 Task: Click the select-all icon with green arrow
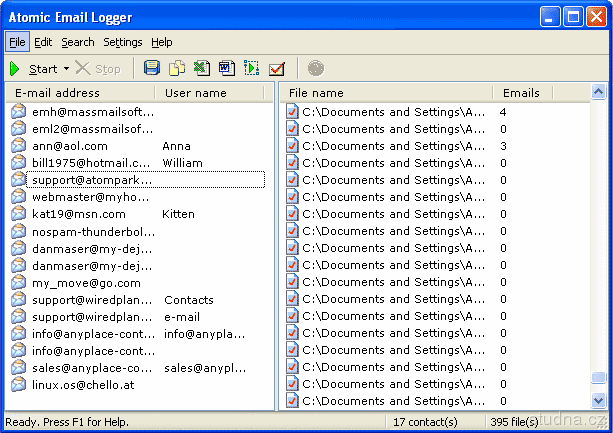click(x=252, y=69)
